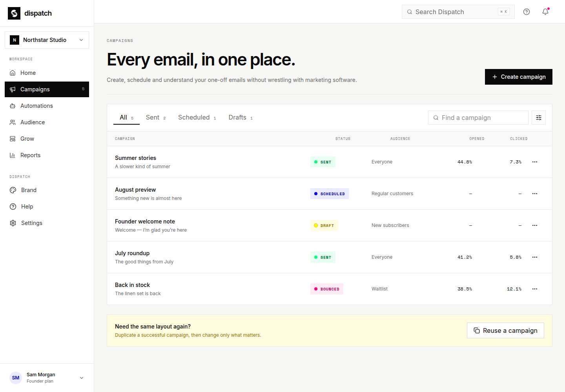Screen dimensions: 565x392
Task: Click the Help question mark icon in sidebar
Action: point(13,207)
